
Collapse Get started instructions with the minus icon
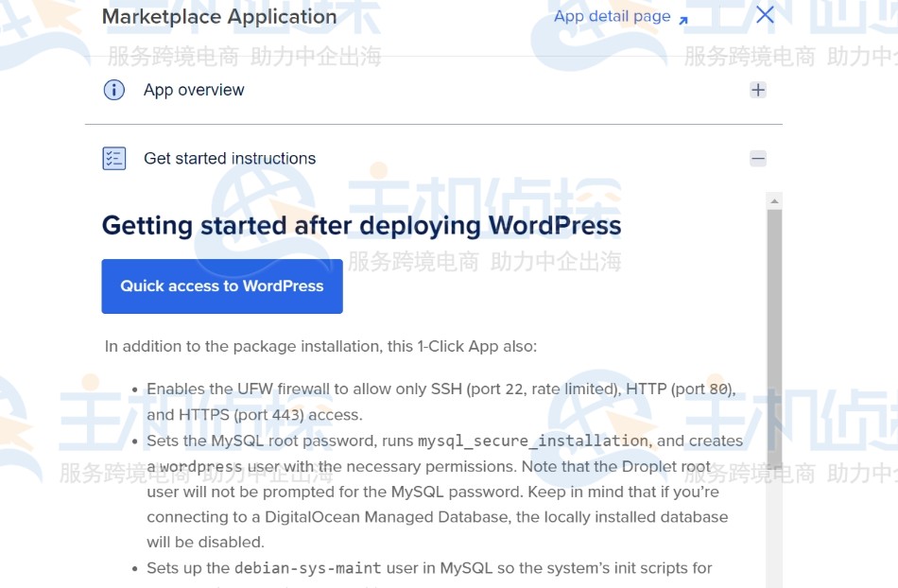pos(758,159)
